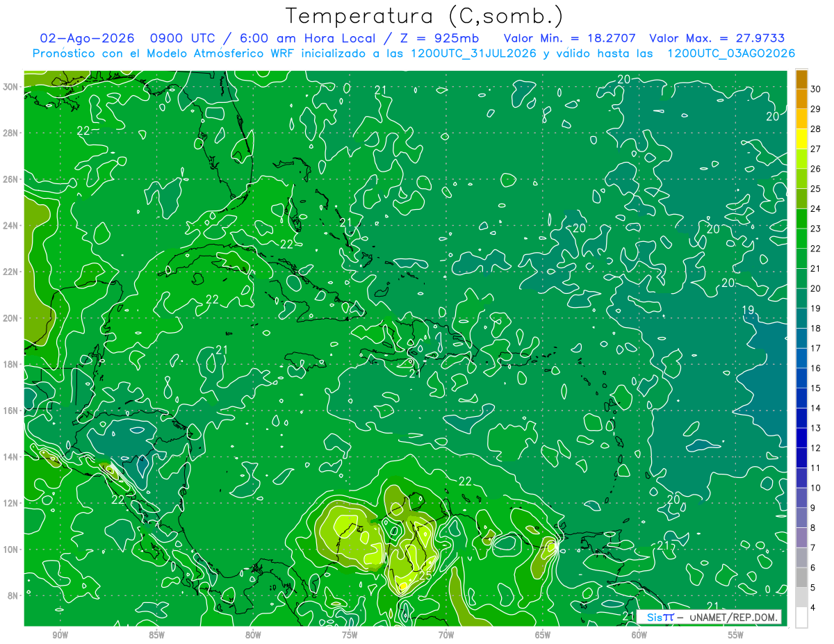834x644 pixels.
Task: Click the 90W longitude axis label
Action: 60,635
